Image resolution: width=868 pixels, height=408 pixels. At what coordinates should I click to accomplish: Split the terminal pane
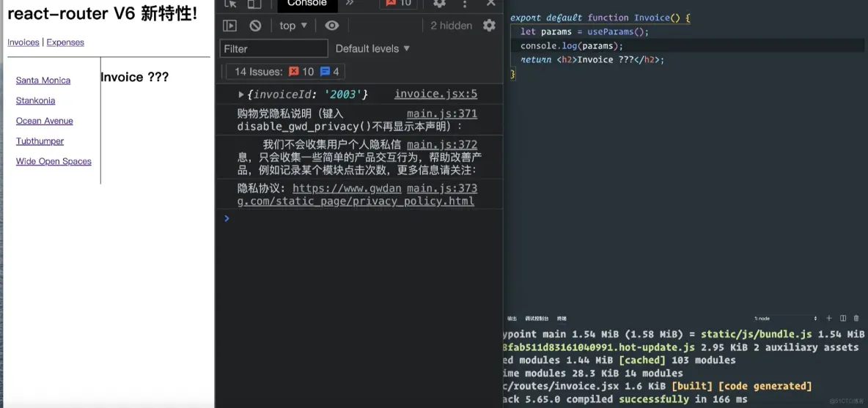842,319
